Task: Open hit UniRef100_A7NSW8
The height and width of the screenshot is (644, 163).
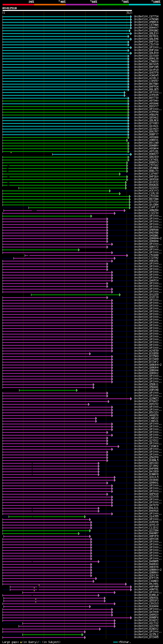Action: click(x=146, y=19)
